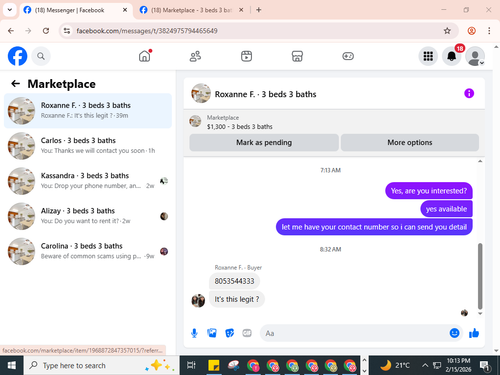Viewport: 500px width, 375px height.
Task: Open the taskbar clock showing 10:13 PM
Action: (x=458, y=365)
